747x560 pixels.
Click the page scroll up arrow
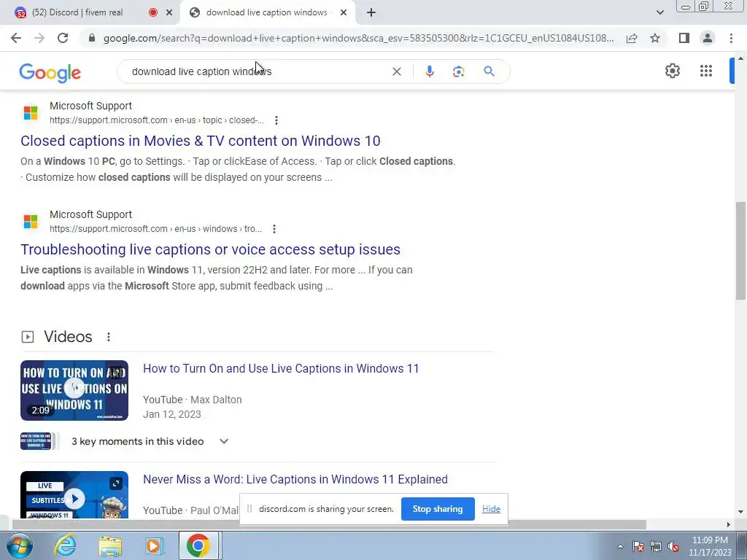(740, 58)
